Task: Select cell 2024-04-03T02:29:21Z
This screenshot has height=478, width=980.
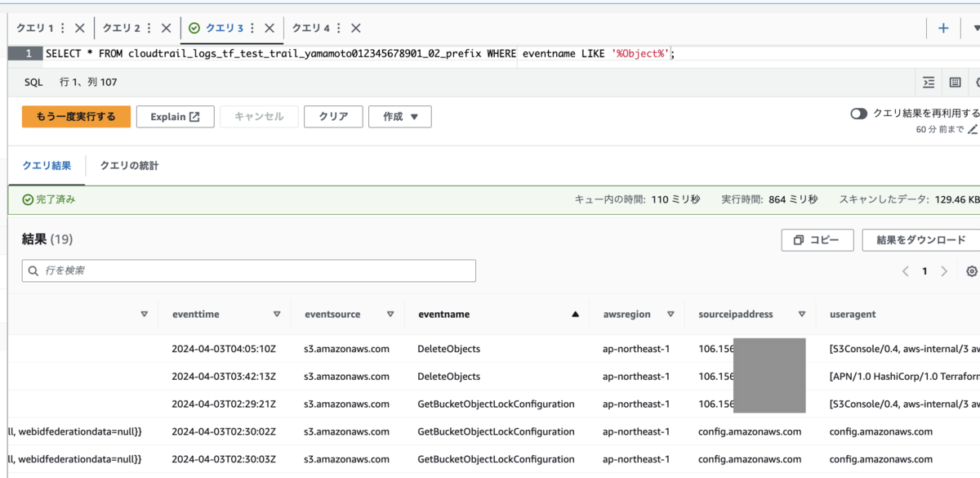Action: pos(224,404)
